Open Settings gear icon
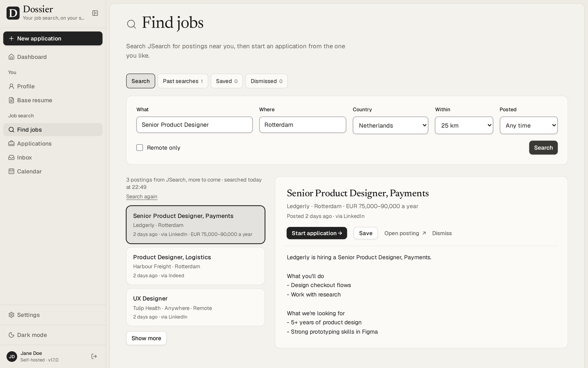The image size is (588, 368). [11, 315]
